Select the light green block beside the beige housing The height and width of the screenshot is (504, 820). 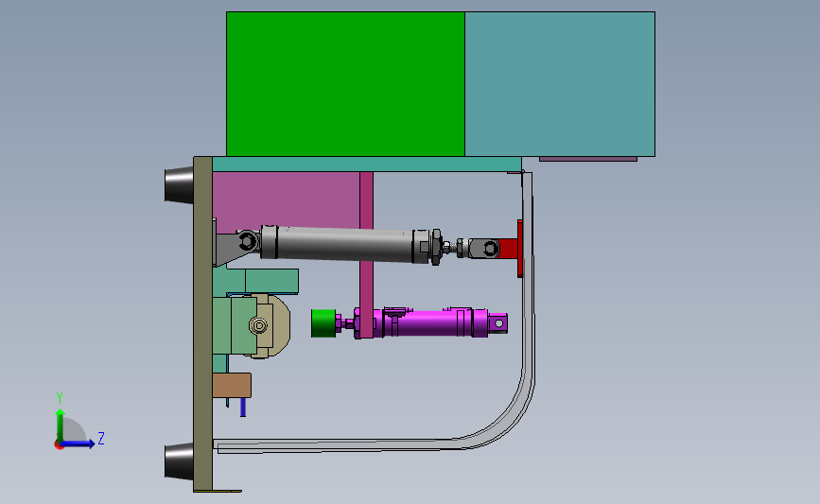pyautogui.click(x=235, y=325)
